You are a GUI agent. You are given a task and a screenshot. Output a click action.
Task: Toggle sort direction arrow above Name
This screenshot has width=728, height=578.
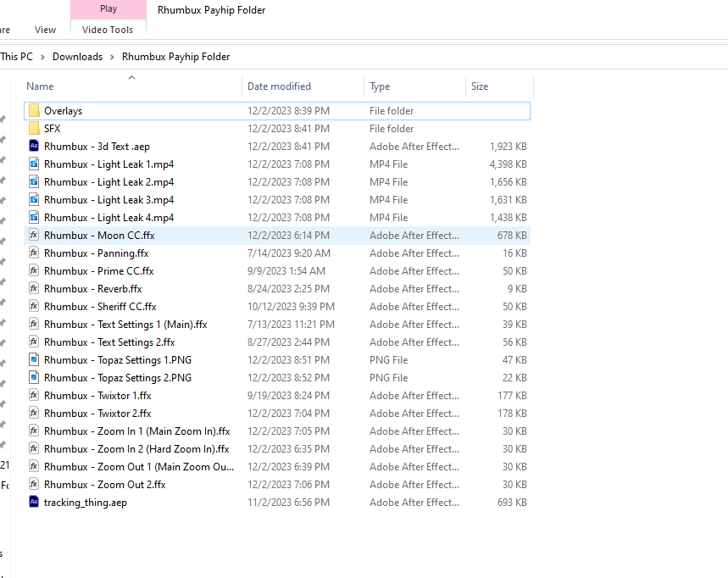coord(132,78)
